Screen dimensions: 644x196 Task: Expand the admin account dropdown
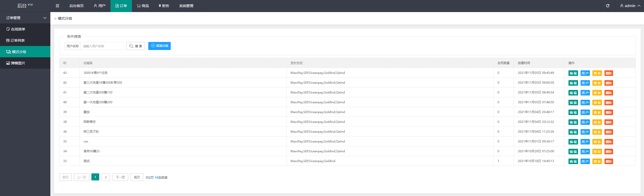(630, 6)
